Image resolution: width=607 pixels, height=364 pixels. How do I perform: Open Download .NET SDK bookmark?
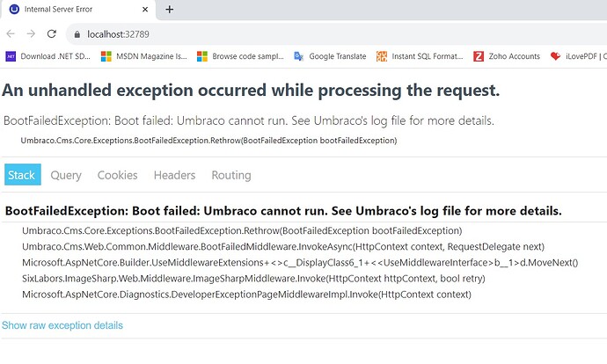48,56
